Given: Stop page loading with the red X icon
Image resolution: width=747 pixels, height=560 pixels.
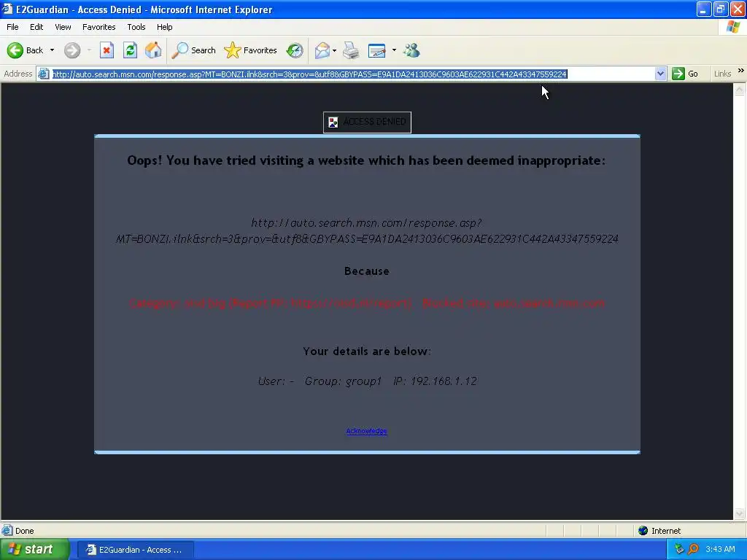Looking at the screenshot, I should (x=107, y=50).
